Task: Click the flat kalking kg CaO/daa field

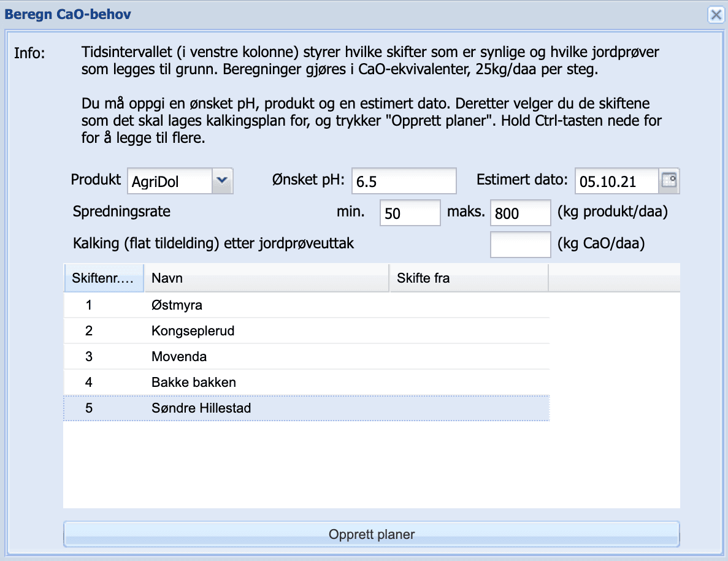Action: (x=521, y=245)
